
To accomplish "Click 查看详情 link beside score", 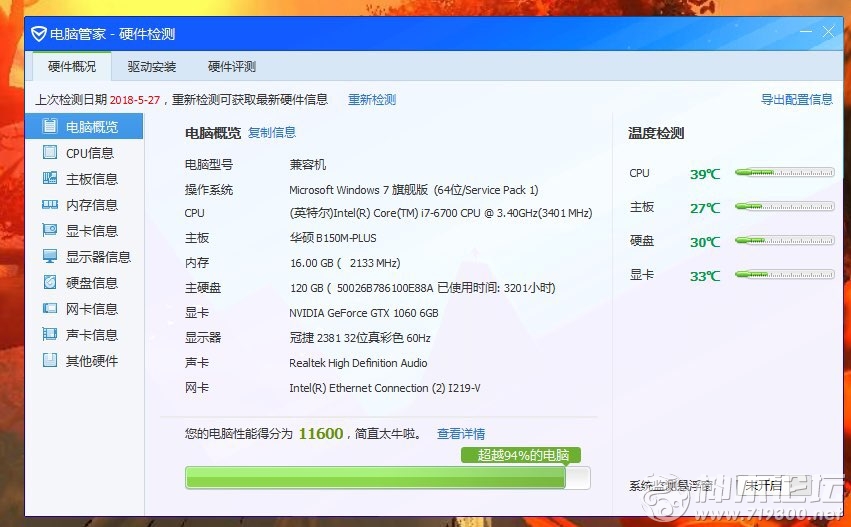I will [x=461, y=434].
